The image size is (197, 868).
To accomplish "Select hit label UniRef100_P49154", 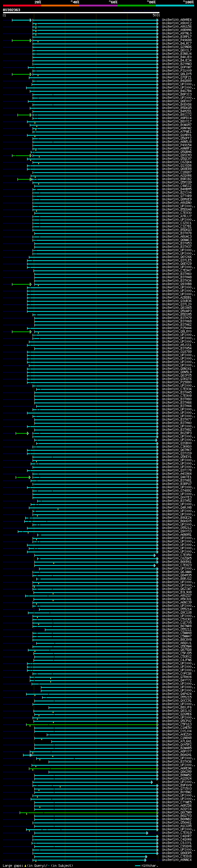I will point(176,145).
